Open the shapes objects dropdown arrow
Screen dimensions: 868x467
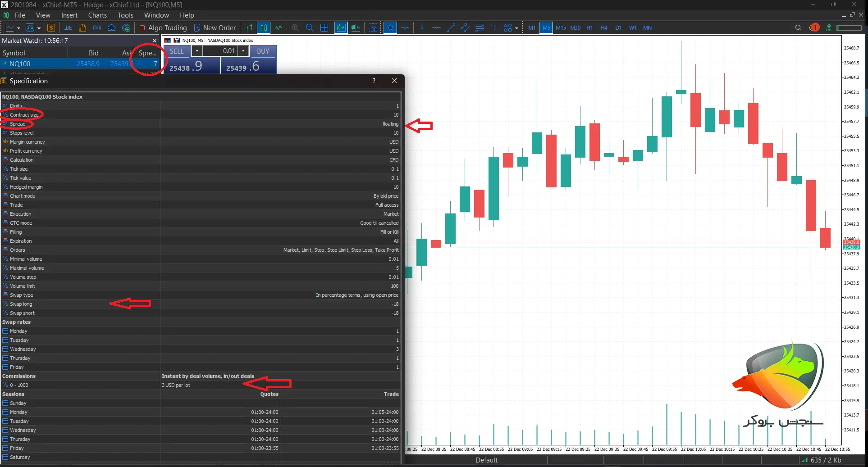click(x=516, y=28)
